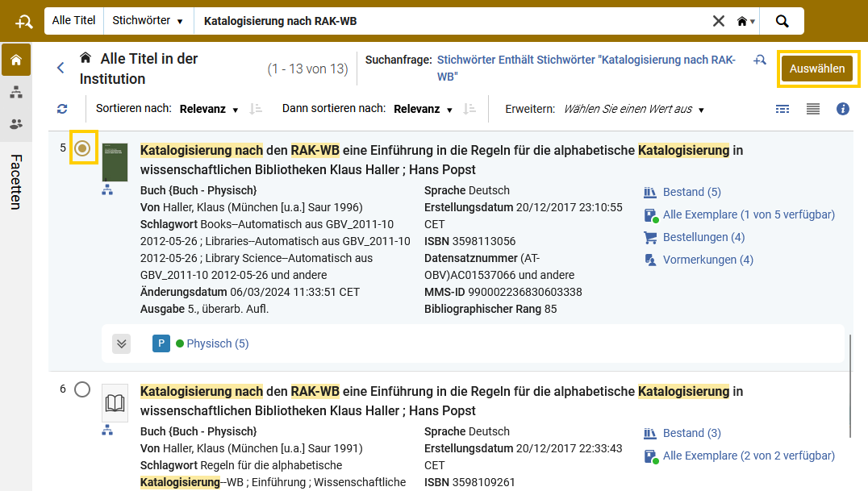Click the Ausgabe 5., überarb. Aufl. text
Image resolution: width=868 pixels, height=491 pixels.
coord(204,309)
